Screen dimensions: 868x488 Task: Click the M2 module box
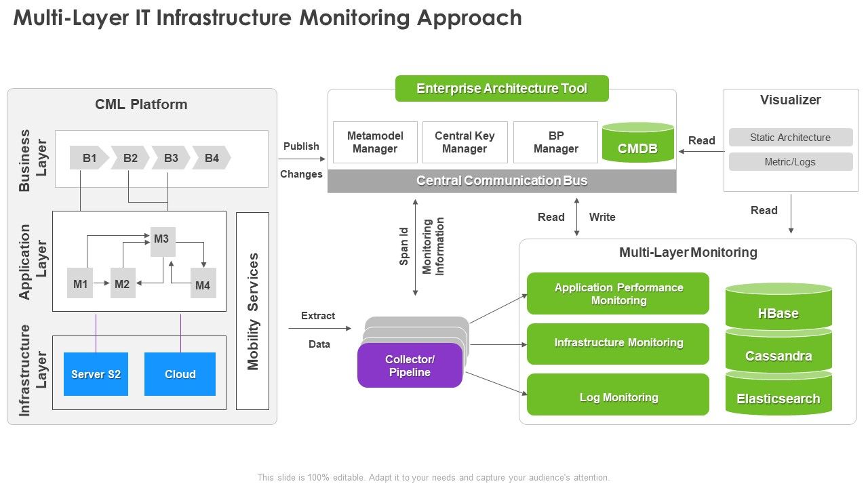[122, 284]
